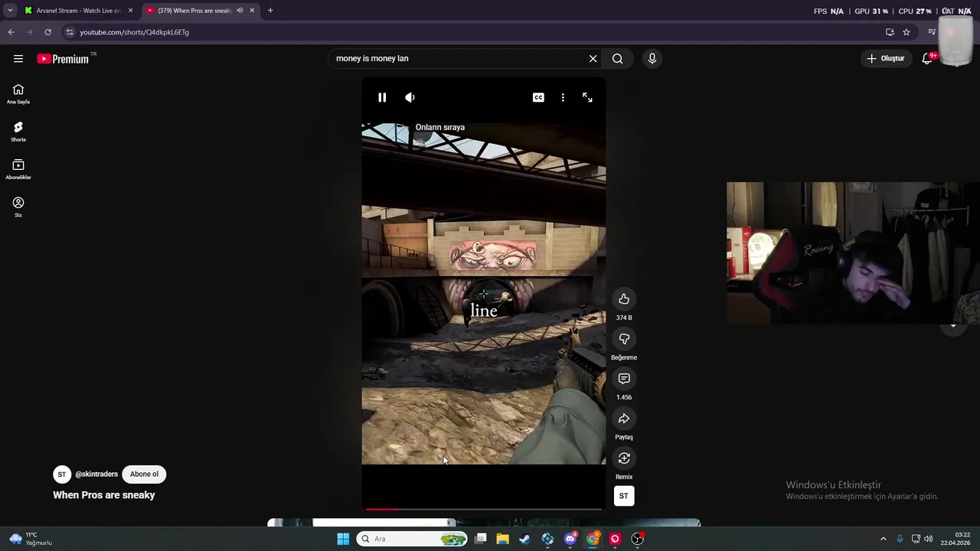
Task: Open the Windows Start menu
Action: (343, 539)
